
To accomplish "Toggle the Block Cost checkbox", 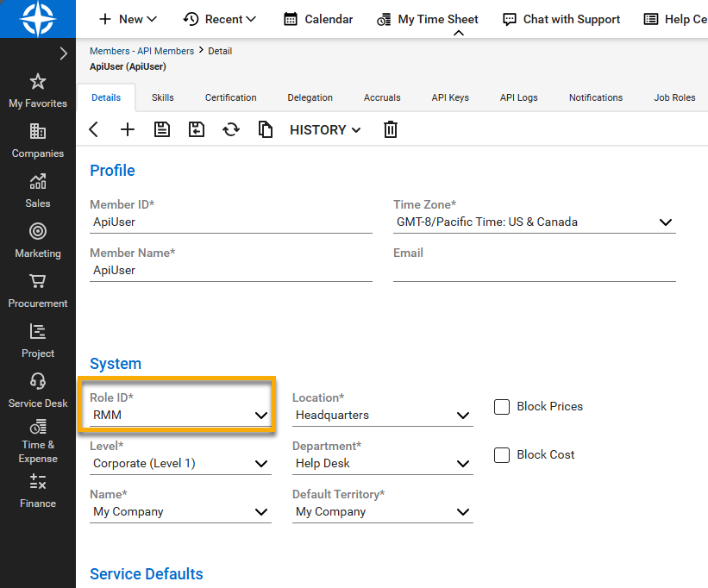I will point(502,455).
